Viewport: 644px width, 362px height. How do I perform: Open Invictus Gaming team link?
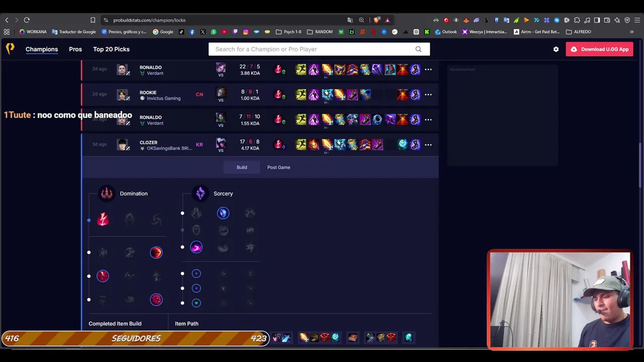click(x=164, y=99)
